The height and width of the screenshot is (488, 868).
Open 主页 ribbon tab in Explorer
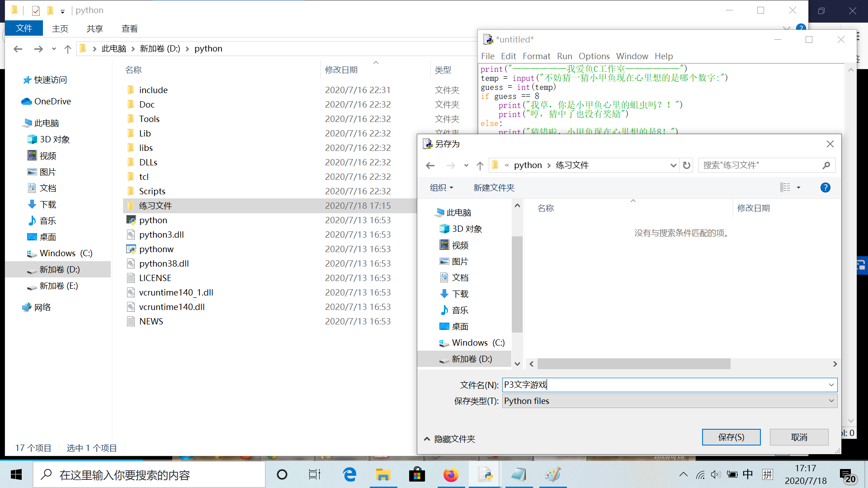(x=60, y=28)
